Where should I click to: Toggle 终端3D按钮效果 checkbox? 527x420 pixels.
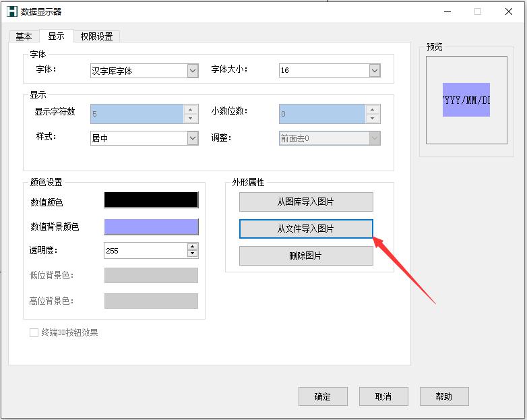coord(34,332)
